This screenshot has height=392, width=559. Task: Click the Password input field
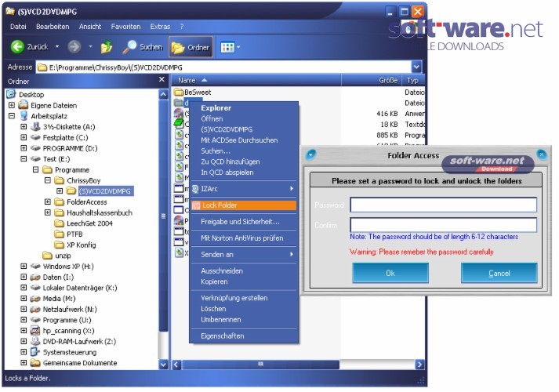(443, 205)
